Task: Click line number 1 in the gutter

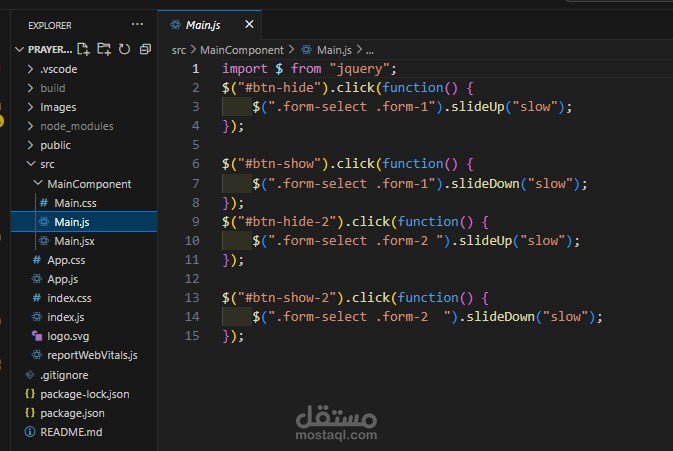Action: coord(196,69)
